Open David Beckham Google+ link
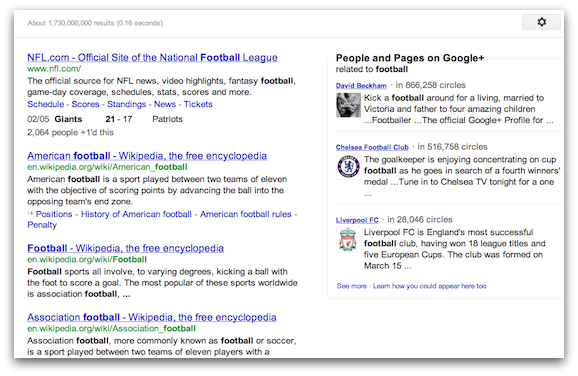This screenshot has width=578, height=376. click(361, 86)
